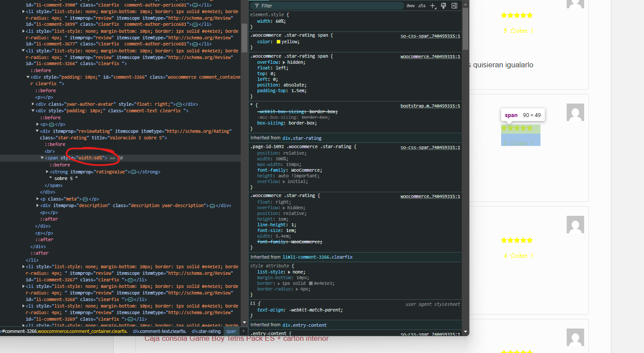Click ellipsis badge in ywar-author-avatar div row
Screen dimensions: 644x353
pyautogui.click(x=179, y=104)
